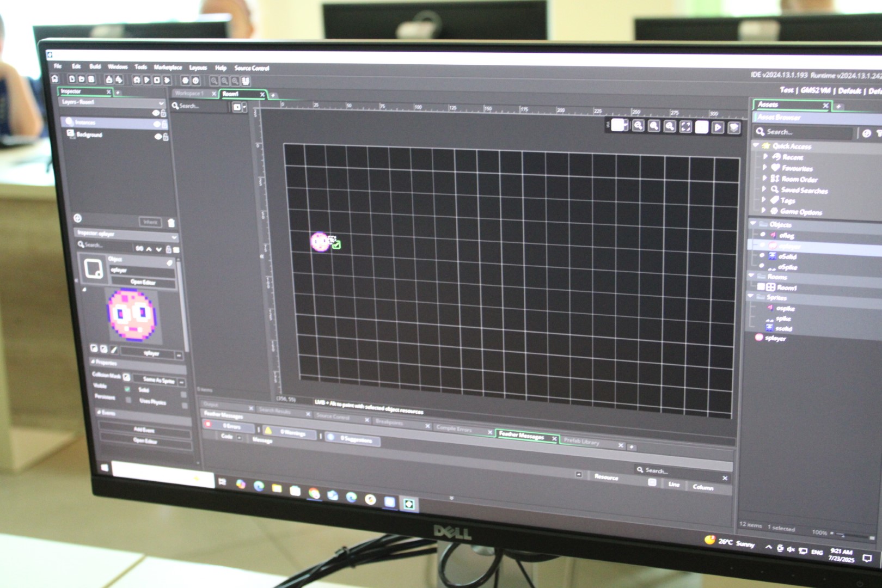Open the Layouts menu
The image size is (882, 588).
pyautogui.click(x=198, y=68)
